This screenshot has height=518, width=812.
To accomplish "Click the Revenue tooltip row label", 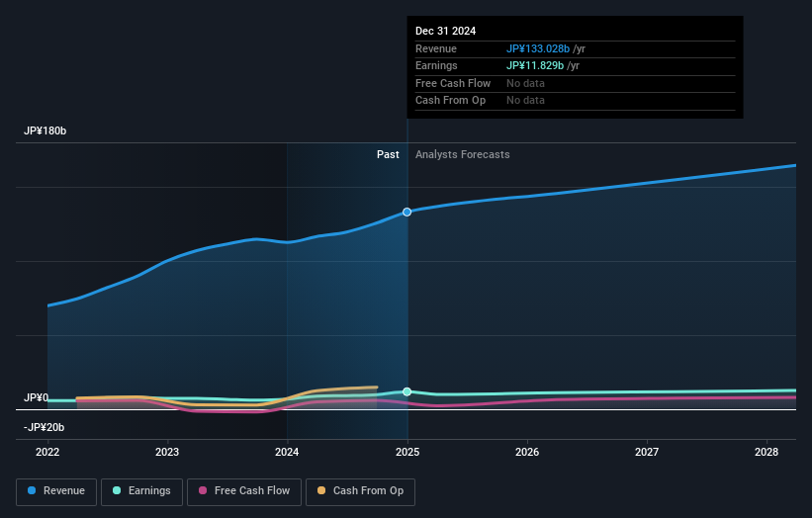I will [436, 48].
